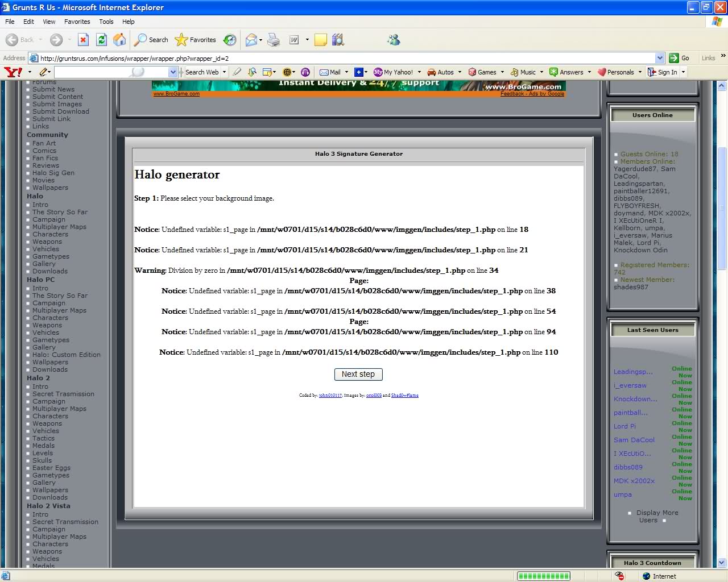This screenshot has height=582, width=728.
Task: Click the purple headphones icon
Action: click(x=305, y=72)
